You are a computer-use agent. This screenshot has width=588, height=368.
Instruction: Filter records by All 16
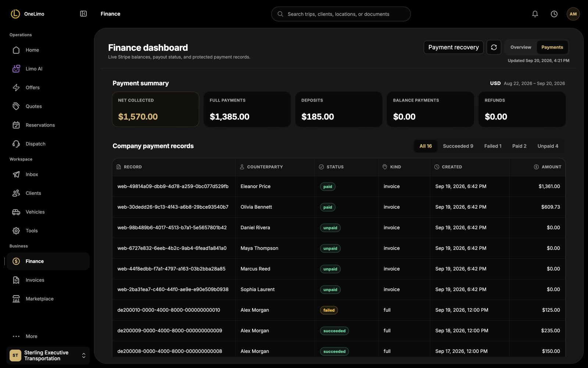(426, 146)
